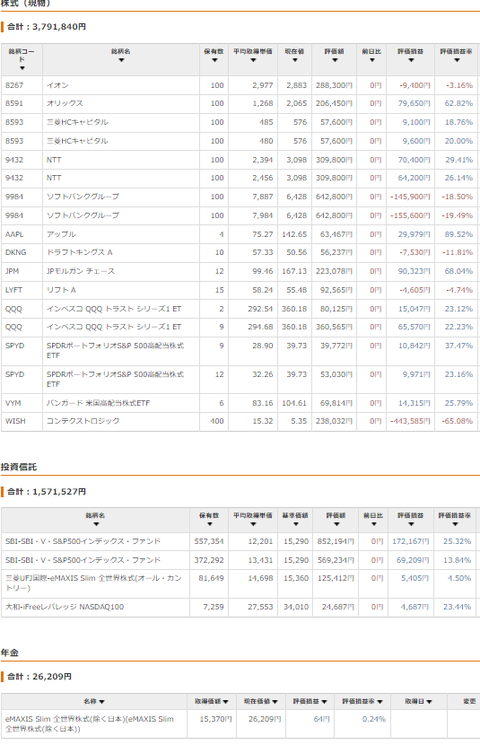Select the オリックス stock name
This screenshot has width=480, height=745.
pos(65,103)
